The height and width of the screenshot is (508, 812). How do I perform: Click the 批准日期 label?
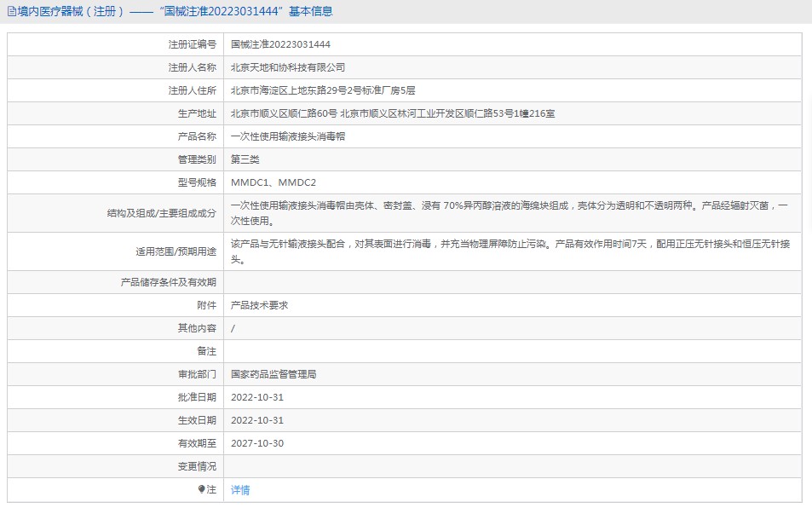[x=197, y=397]
